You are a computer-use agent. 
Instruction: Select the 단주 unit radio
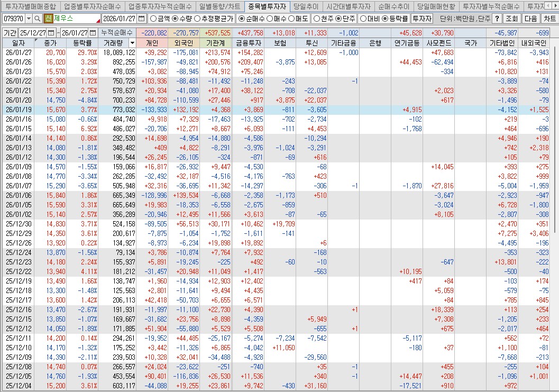[338, 19]
